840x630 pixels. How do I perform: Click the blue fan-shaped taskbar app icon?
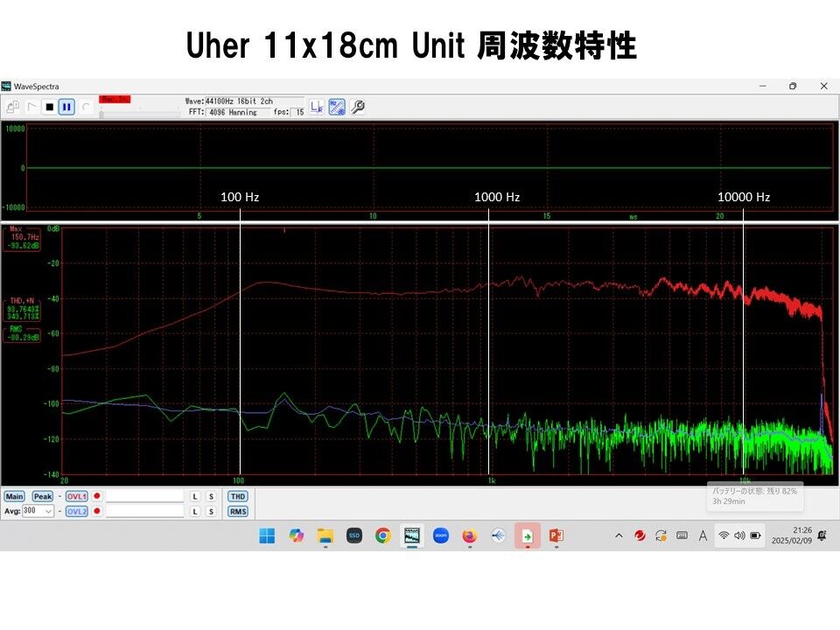pyautogui.click(x=499, y=535)
